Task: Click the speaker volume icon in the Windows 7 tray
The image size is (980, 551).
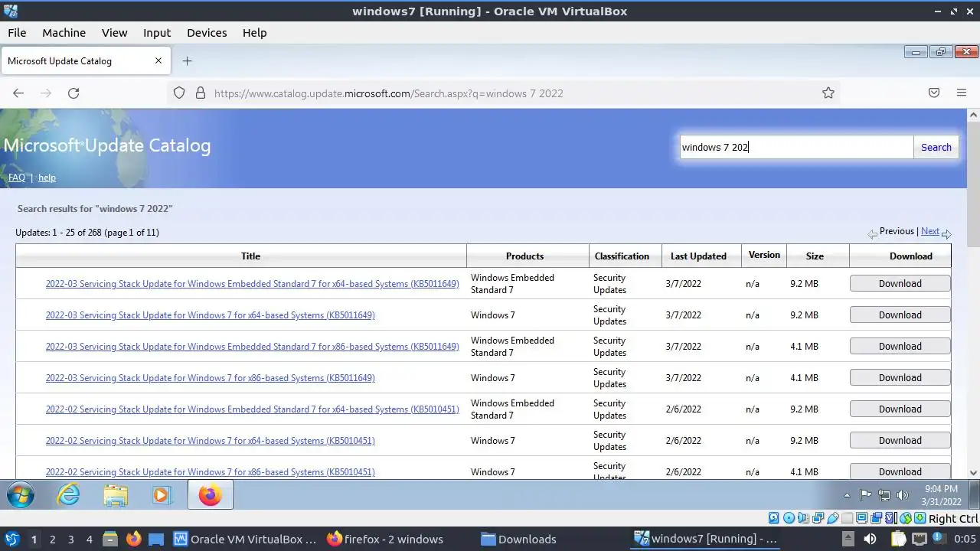Action: click(903, 495)
